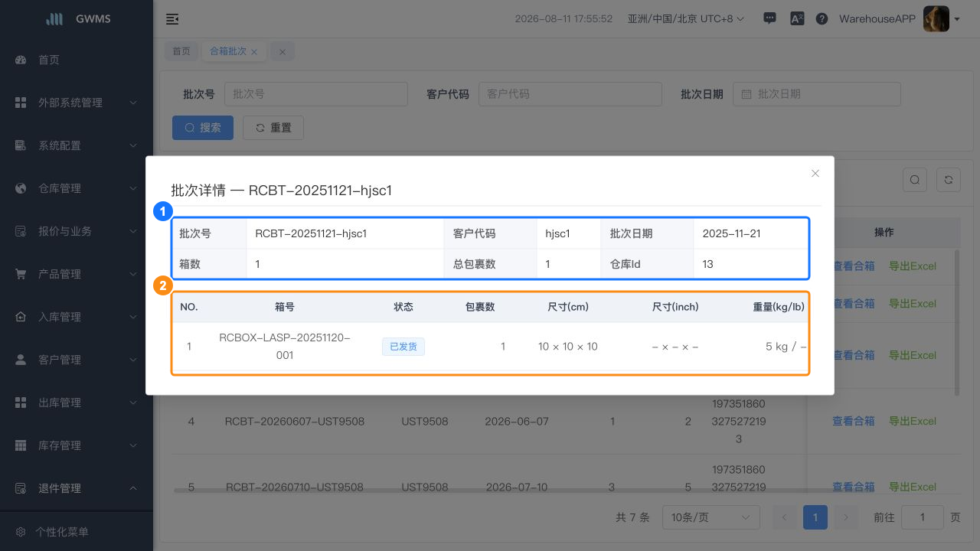Go to 首页 in the sidebar
980x551 pixels.
tap(77, 60)
